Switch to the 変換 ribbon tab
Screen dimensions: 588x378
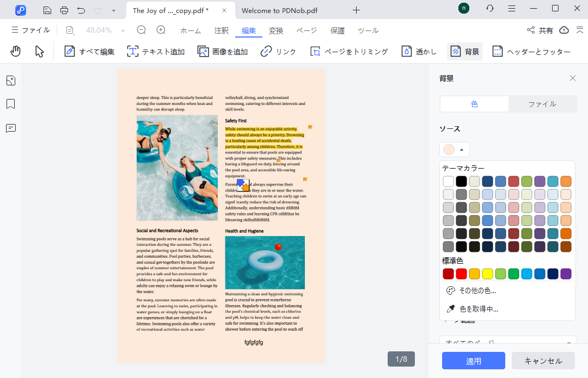(x=276, y=30)
